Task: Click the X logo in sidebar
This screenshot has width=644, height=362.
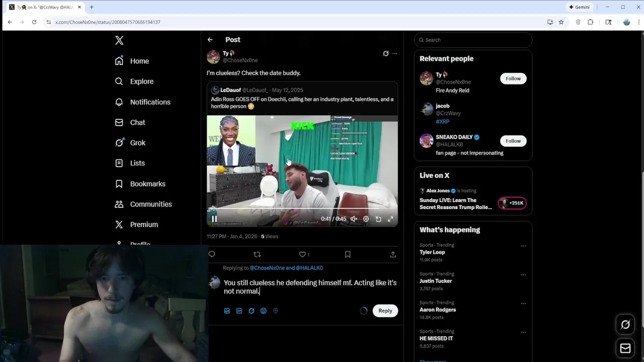Action: [x=119, y=40]
